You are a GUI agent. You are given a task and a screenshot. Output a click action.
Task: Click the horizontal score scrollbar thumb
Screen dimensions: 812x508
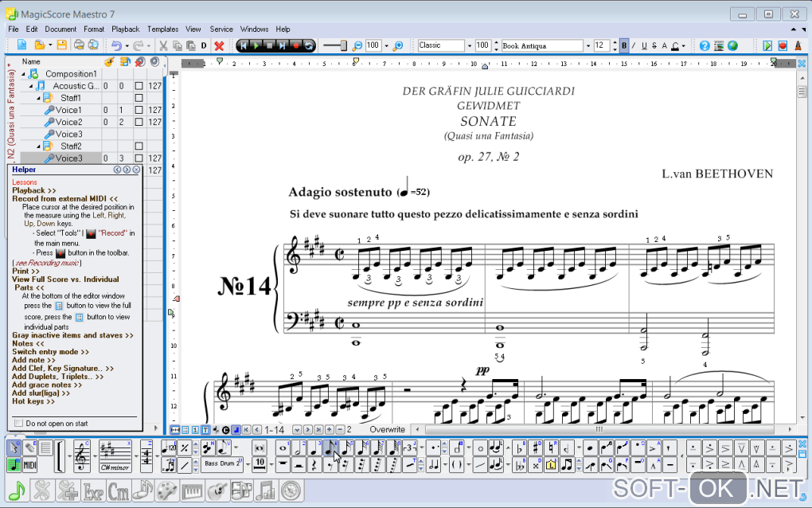click(x=599, y=429)
